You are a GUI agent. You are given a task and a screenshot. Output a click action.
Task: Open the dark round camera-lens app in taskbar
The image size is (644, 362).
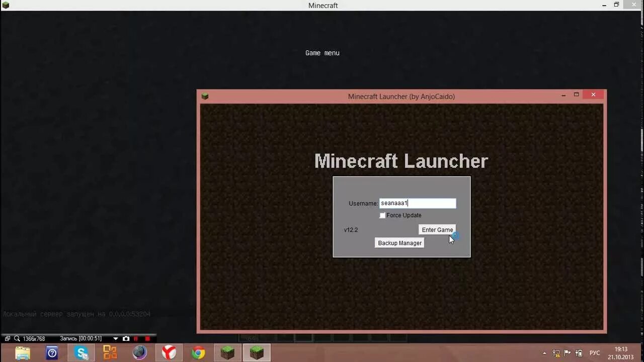139,353
